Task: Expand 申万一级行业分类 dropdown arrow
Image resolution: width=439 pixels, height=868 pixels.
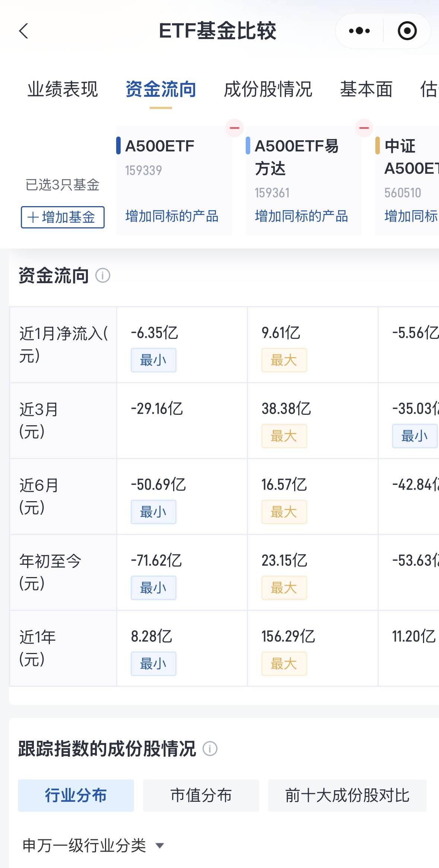Action: [x=160, y=846]
